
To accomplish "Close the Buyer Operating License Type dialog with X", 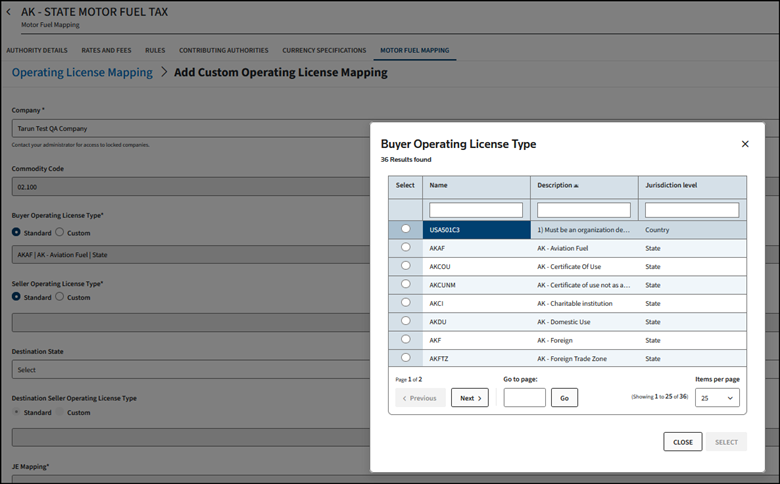I will point(744,144).
